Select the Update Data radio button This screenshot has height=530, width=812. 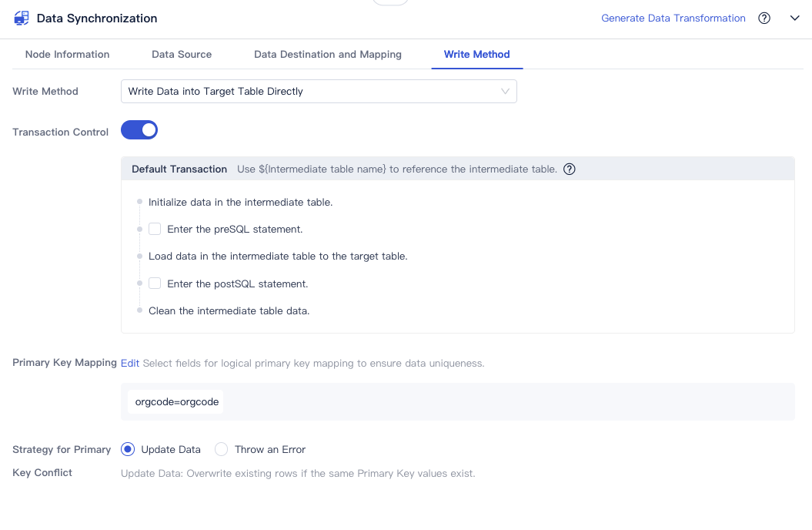pyautogui.click(x=126, y=449)
